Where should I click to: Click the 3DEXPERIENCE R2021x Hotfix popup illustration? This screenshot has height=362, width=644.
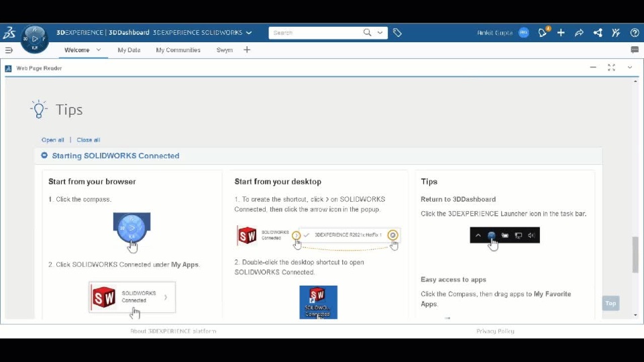click(x=349, y=235)
